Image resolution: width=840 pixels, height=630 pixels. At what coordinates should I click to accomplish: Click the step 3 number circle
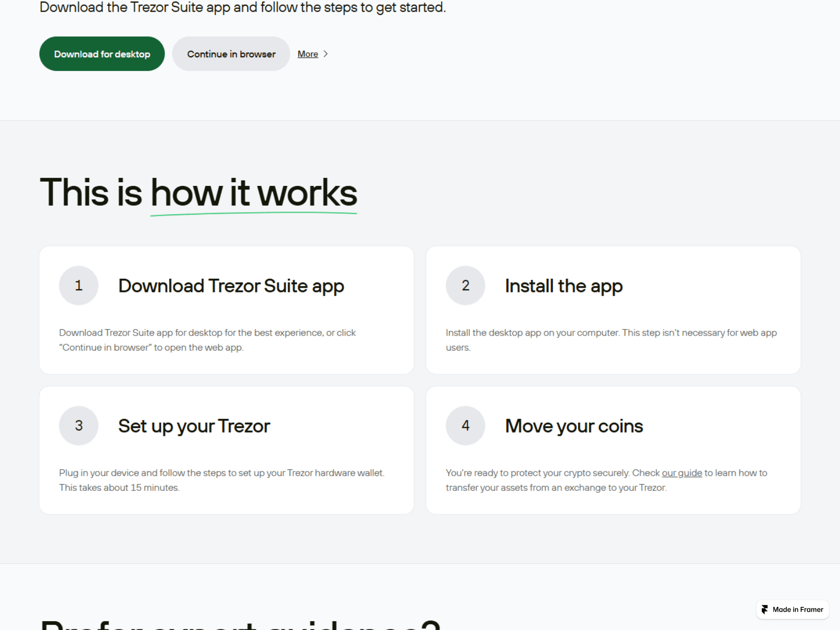tap(79, 426)
